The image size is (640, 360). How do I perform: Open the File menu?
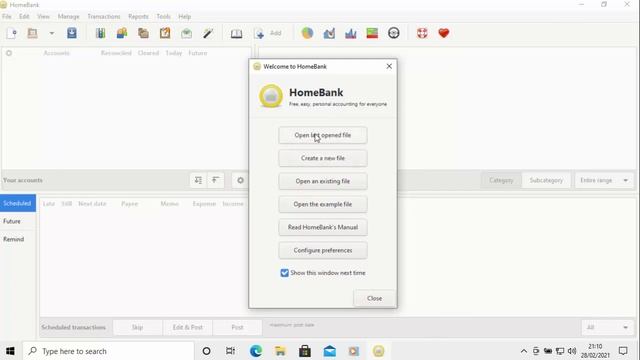click(7, 16)
